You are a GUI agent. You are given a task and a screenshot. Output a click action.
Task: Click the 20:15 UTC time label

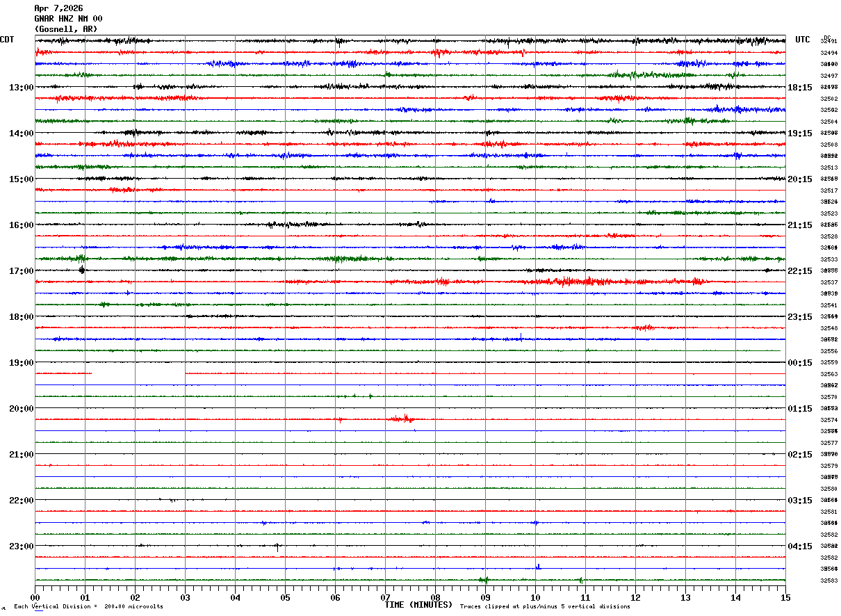[800, 179]
